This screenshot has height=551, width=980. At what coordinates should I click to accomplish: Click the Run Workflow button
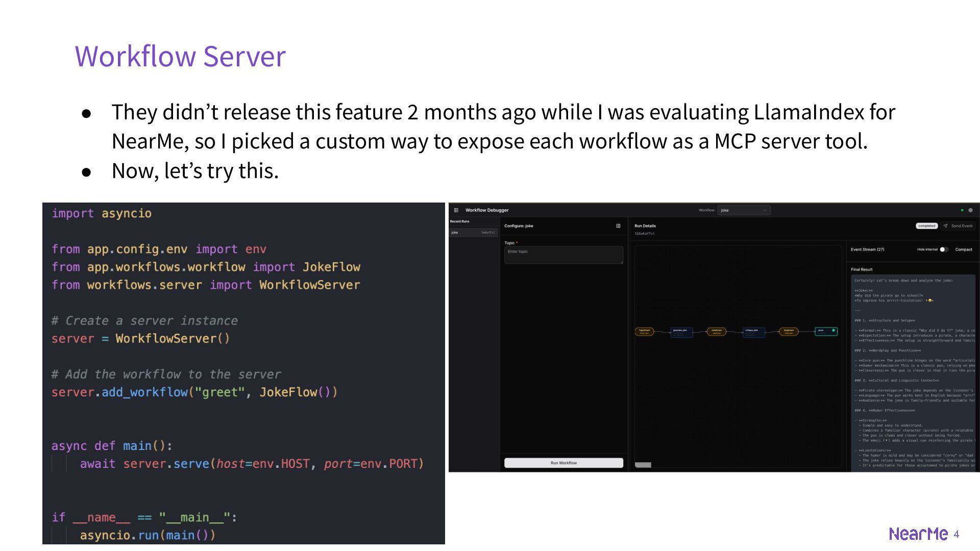pyautogui.click(x=563, y=463)
